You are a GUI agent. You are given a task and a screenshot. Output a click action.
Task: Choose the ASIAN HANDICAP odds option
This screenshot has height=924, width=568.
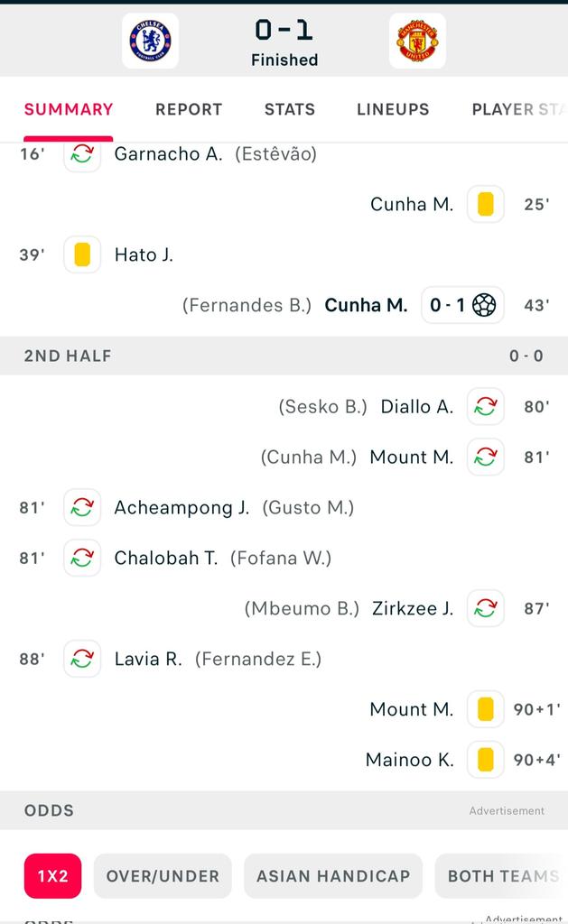[333, 875]
